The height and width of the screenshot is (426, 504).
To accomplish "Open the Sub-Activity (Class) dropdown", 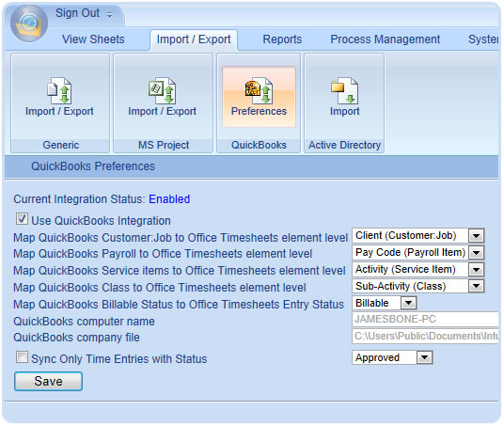I will pos(417,286).
